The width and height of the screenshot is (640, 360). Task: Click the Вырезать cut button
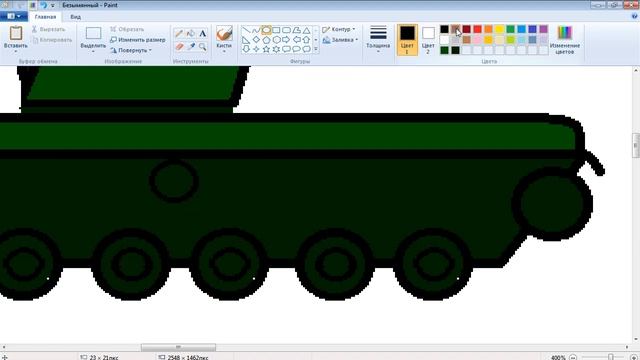pos(49,29)
